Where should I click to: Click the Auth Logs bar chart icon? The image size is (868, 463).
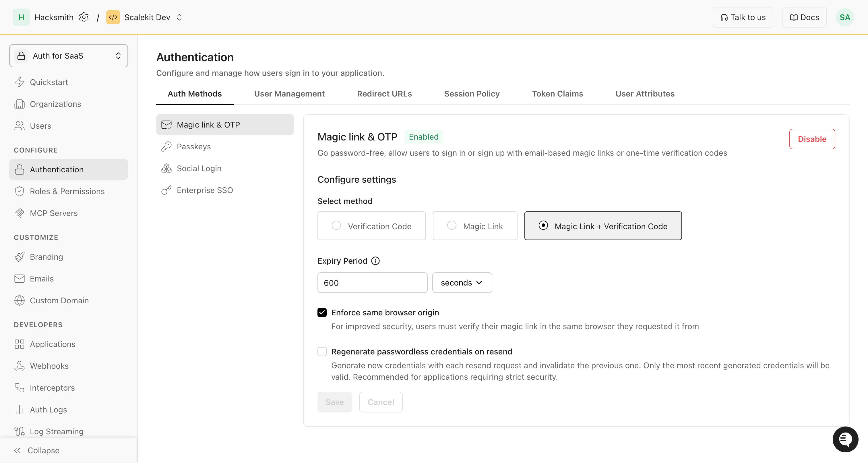(x=20, y=409)
